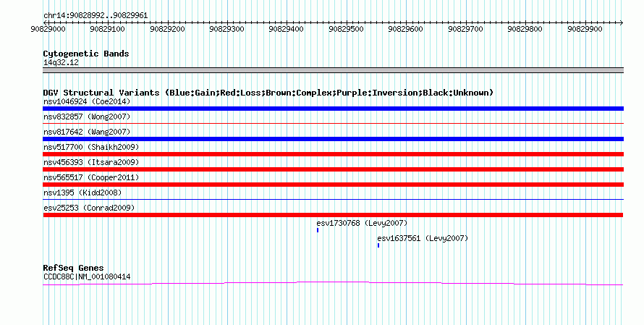Click the esv1730768 (Levy2007) label

362,223
